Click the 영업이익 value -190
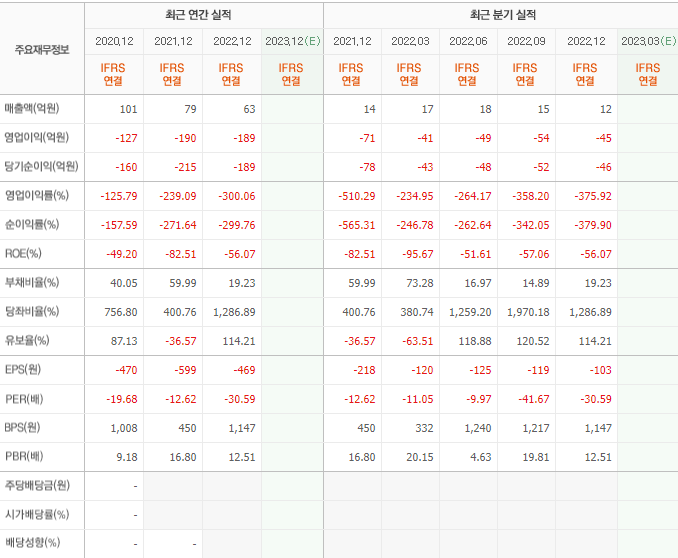The width and height of the screenshot is (678, 558). click(x=185, y=138)
